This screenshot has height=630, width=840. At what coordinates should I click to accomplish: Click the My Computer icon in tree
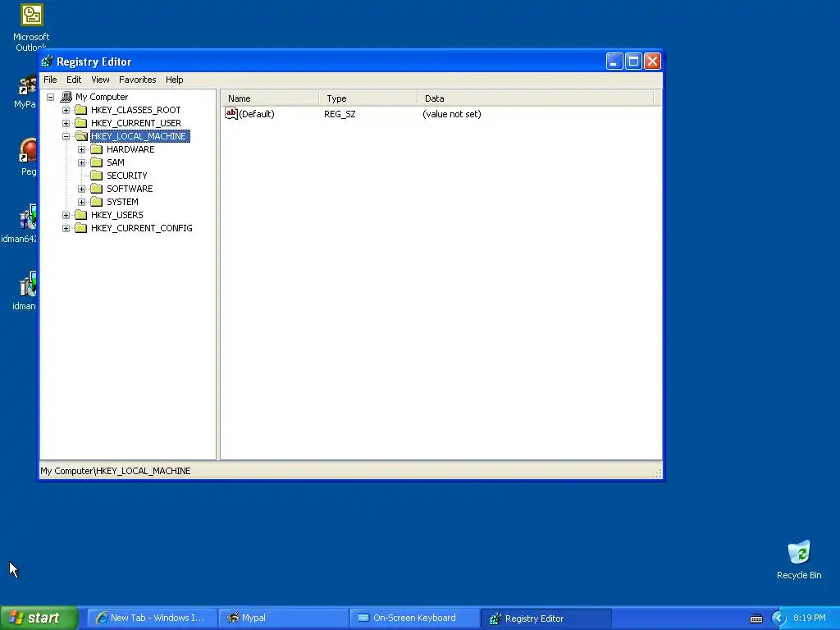tap(66, 97)
